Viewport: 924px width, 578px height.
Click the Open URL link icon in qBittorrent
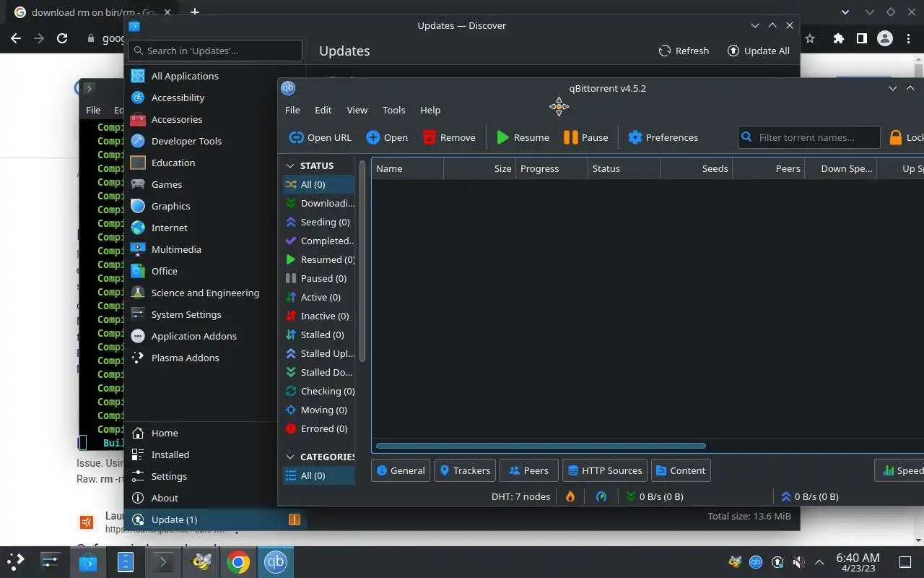point(296,137)
